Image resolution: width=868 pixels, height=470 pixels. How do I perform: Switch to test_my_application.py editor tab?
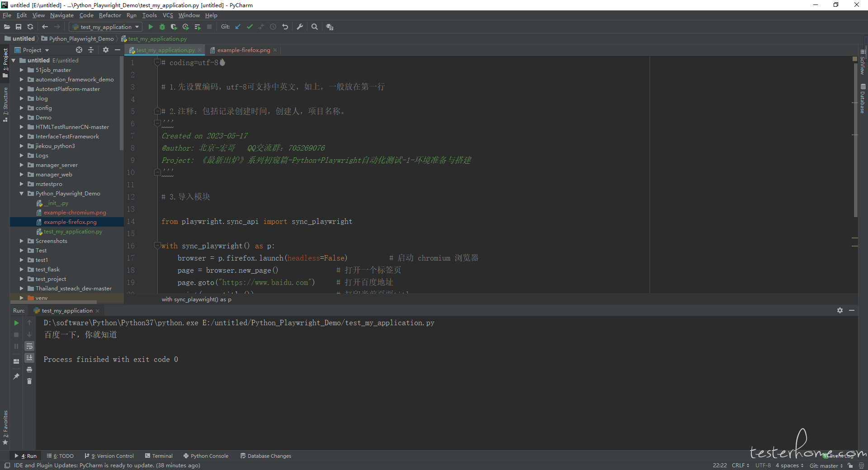[x=165, y=50]
